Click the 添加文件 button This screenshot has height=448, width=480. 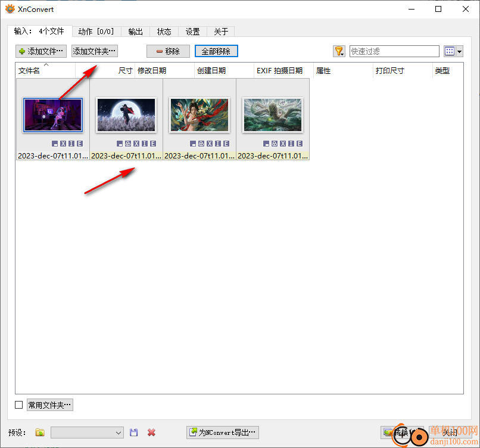point(41,51)
